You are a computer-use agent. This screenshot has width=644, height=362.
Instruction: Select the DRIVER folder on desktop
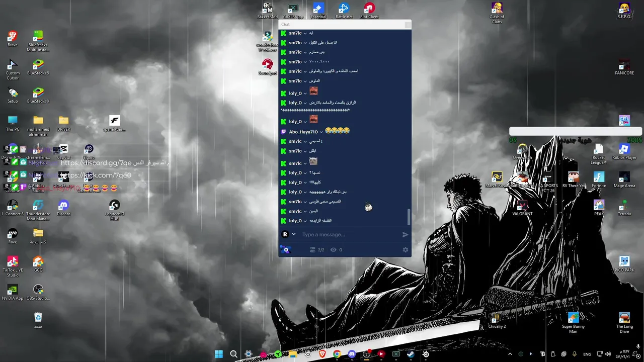pyautogui.click(x=63, y=123)
